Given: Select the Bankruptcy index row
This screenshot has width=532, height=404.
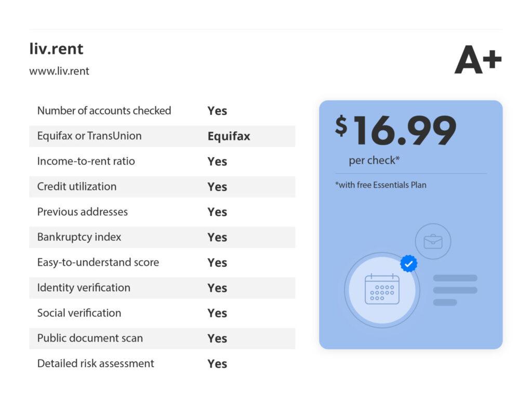Looking at the screenshot, I should click(x=162, y=237).
